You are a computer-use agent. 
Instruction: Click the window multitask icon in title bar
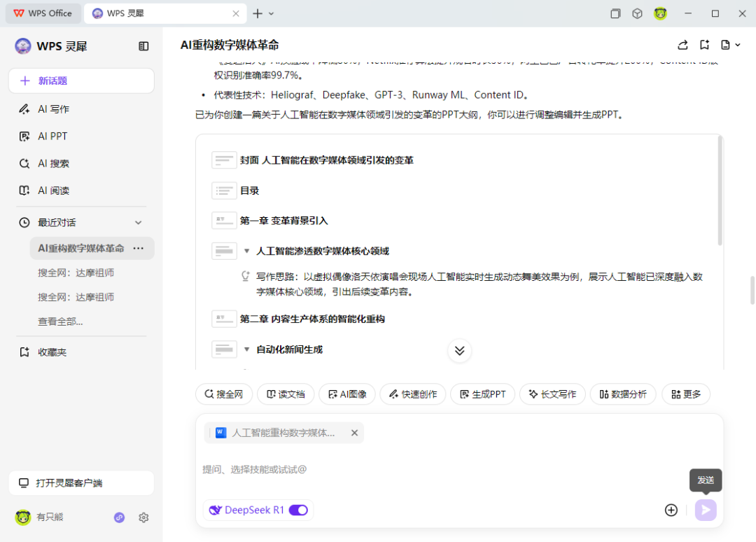pyautogui.click(x=615, y=13)
